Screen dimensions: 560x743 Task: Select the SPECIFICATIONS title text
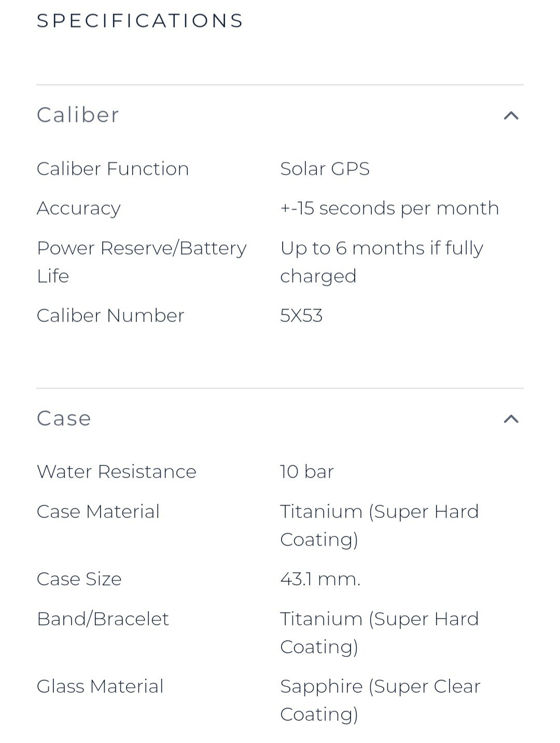point(140,21)
